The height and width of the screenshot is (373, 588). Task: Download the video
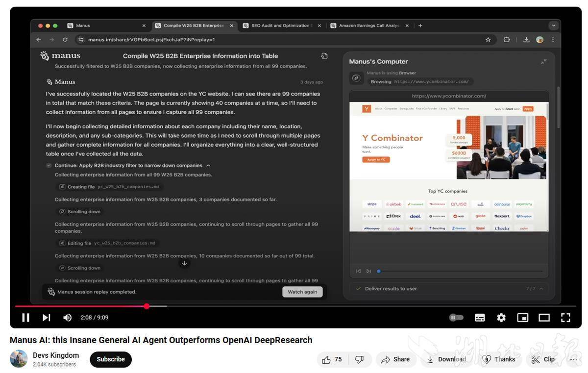446,359
